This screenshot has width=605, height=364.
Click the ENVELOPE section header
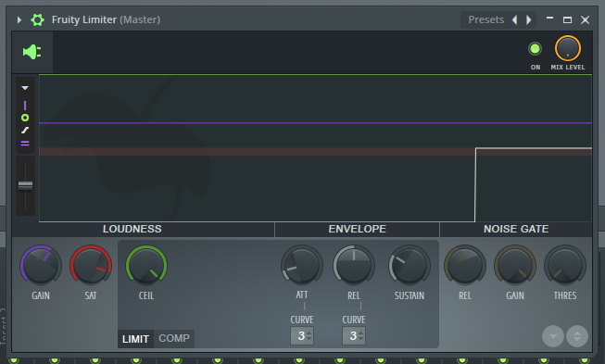point(358,229)
